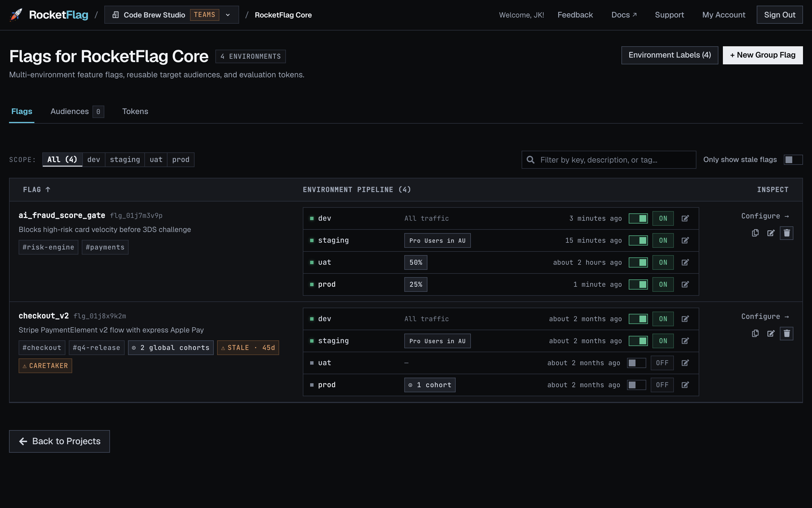Viewport: 812px width, 508px height.
Task: Turn on checkout_v2 uat toggle
Action: 637,363
